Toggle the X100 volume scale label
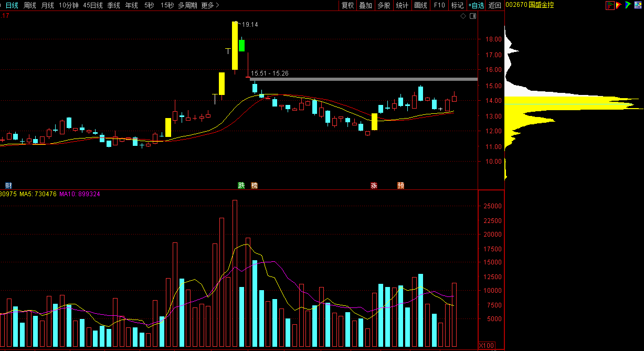The image size is (644, 351). click(x=486, y=345)
